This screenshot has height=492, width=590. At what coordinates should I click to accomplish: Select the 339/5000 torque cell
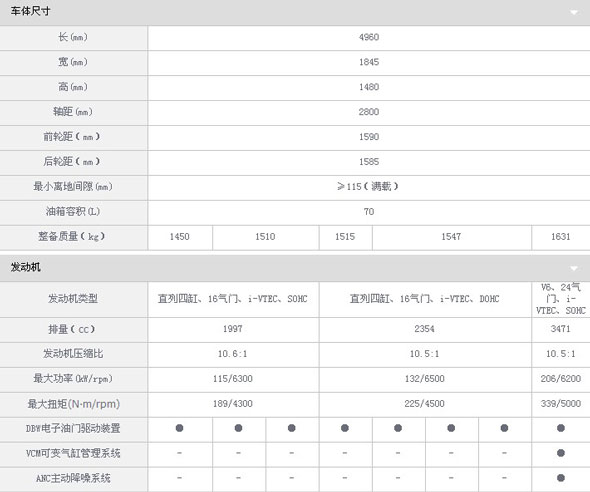pos(561,404)
